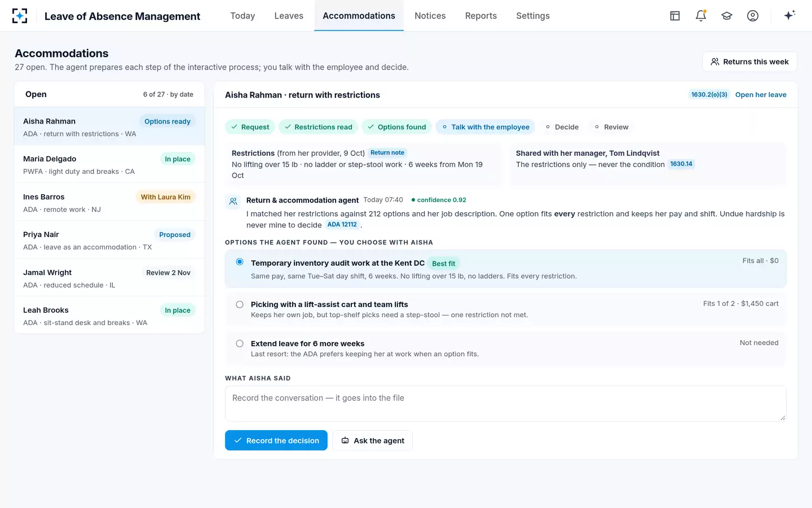Screen dimensions: 812x508
Task: Click the app logo icon
Action: (20, 16)
